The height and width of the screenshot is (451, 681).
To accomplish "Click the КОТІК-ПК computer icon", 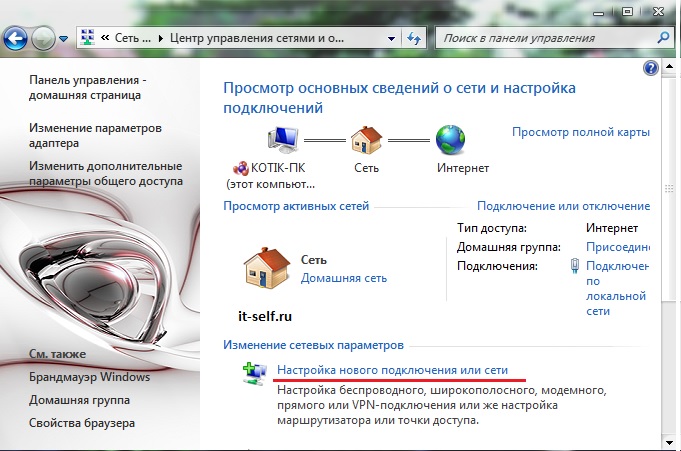I will point(283,138).
